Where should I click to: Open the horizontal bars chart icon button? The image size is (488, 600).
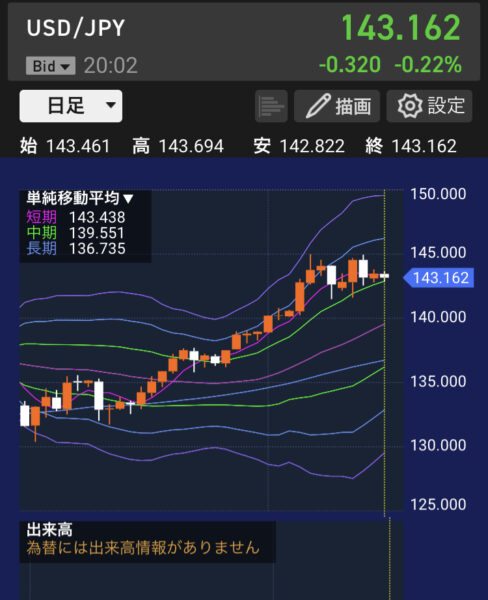[271, 106]
